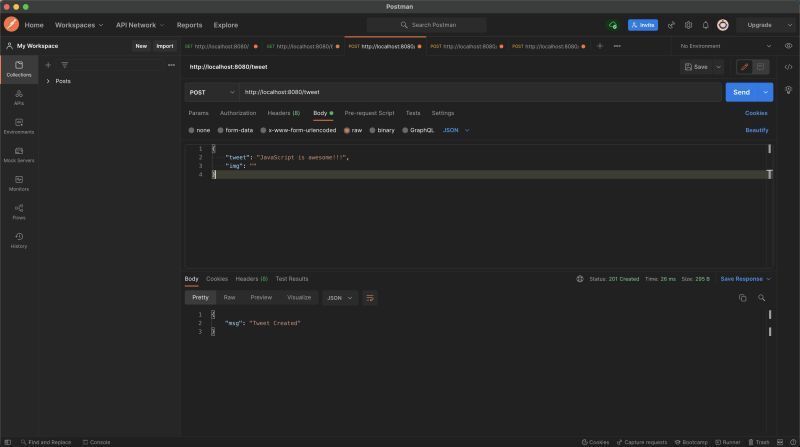This screenshot has width=800, height=447.
Task: Open the API Network menu
Action: tap(140, 25)
